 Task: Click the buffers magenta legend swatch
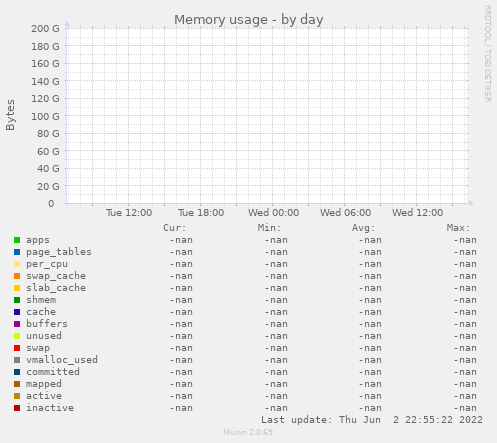click(17, 324)
